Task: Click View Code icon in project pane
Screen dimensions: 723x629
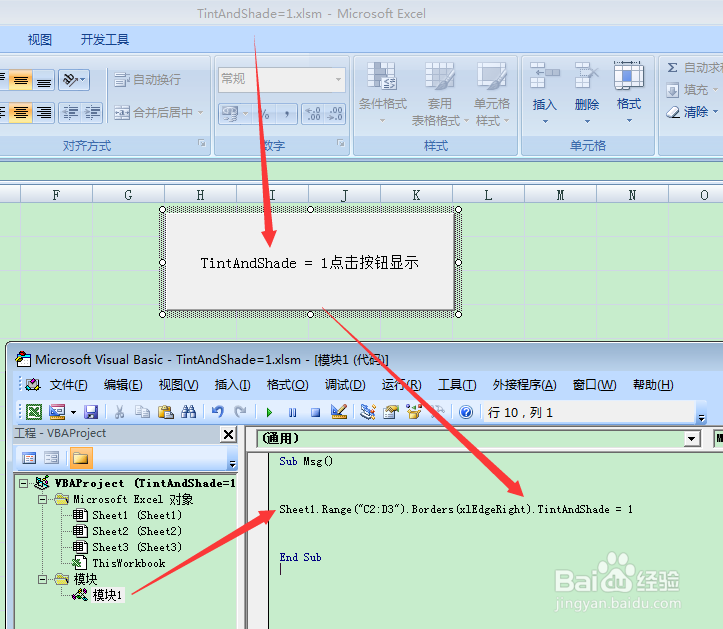Action: coord(29,458)
